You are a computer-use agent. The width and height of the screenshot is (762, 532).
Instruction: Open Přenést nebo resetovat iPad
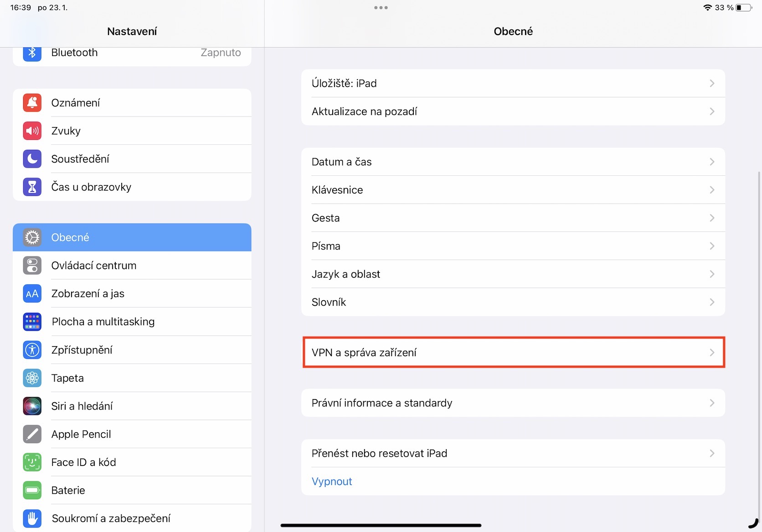pyautogui.click(x=379, y=454)
